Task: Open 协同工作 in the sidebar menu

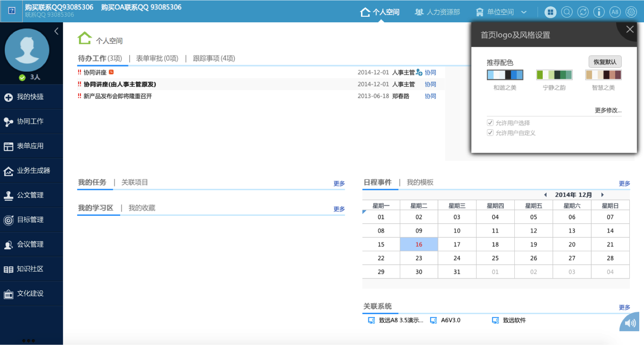Action: pyautogui.click(x=30, y=121)
